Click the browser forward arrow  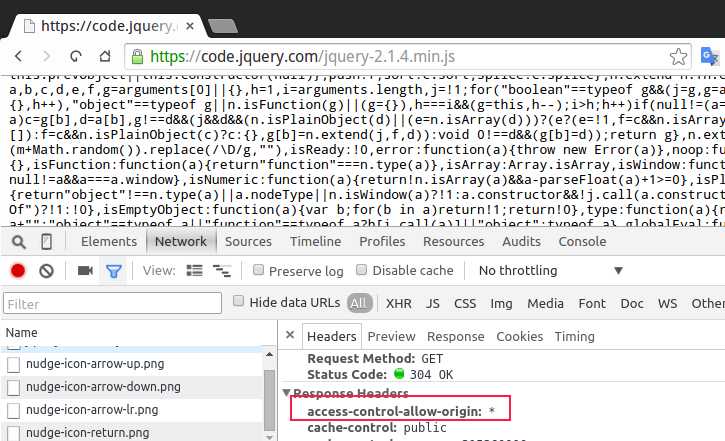click(x=46, y=56)
